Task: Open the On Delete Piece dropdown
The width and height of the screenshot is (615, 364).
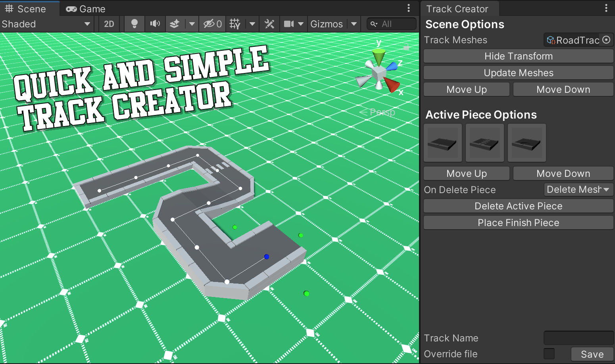Action: (x=578, y=190)
